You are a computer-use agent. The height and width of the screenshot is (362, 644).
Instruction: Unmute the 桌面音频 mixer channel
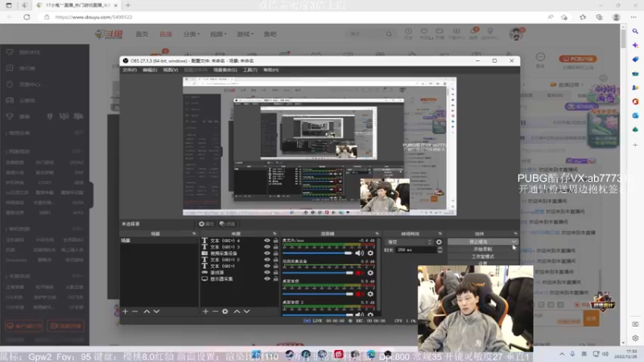(359, 294)
